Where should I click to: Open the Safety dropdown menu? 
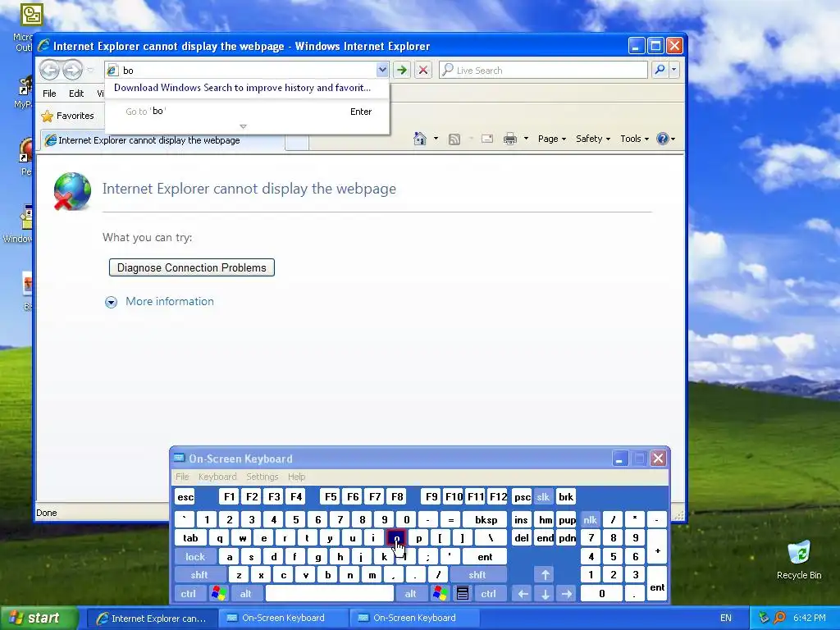coord(592,139)
